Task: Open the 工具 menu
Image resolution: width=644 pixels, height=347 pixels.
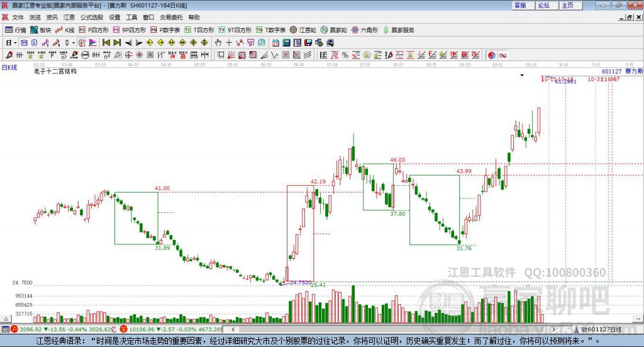Action: pyautogui.click(x=131, y=17)
